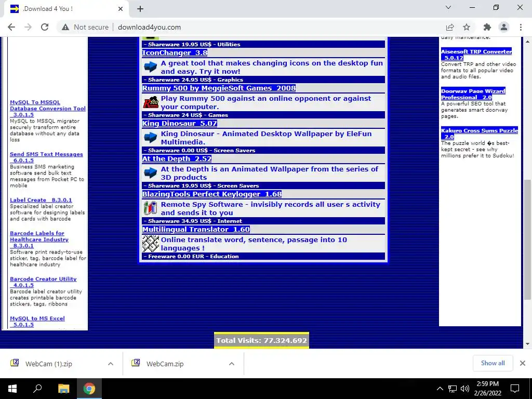Close the Download 4 You tab
This screenshot has height=399, width=532.
pyautogui.click(x=121, y=9)
